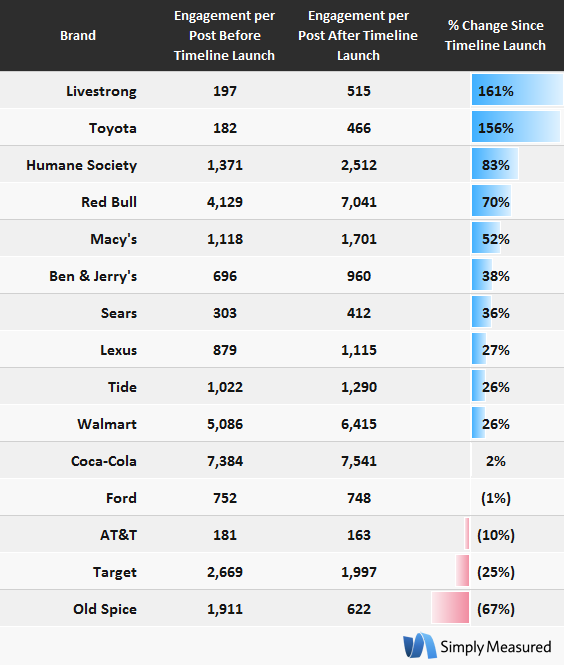Select the Red Bull before value 4,129
The image size is (564, 665).
225,202
